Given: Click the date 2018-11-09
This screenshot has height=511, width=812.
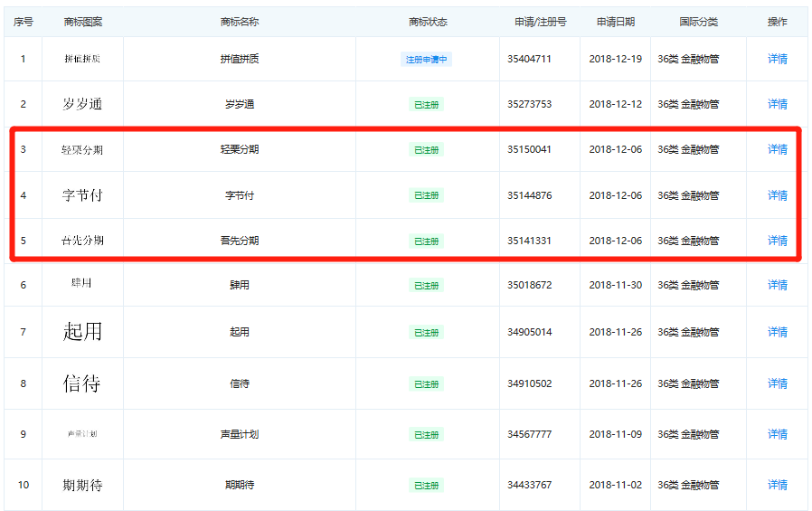Looking at the screenshot, I should pos(615,434).
